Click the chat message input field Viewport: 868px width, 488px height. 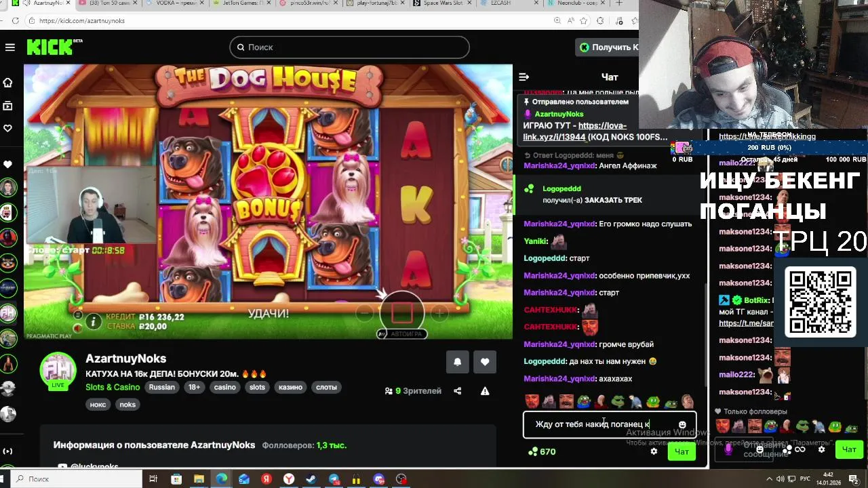(x=609, y=425)
